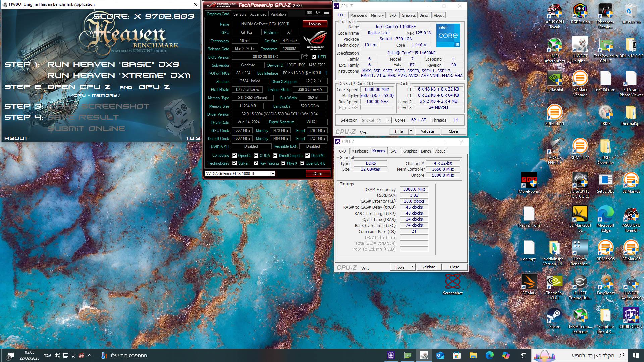
Task: Toggle CUDA checkbox in GPU-Z
Action: point(256,155)
